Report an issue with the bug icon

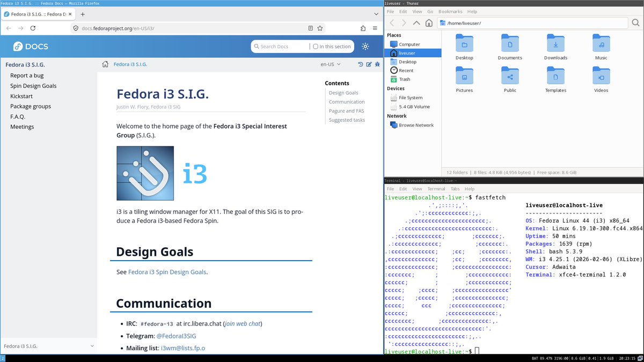(x=377, y=64)
